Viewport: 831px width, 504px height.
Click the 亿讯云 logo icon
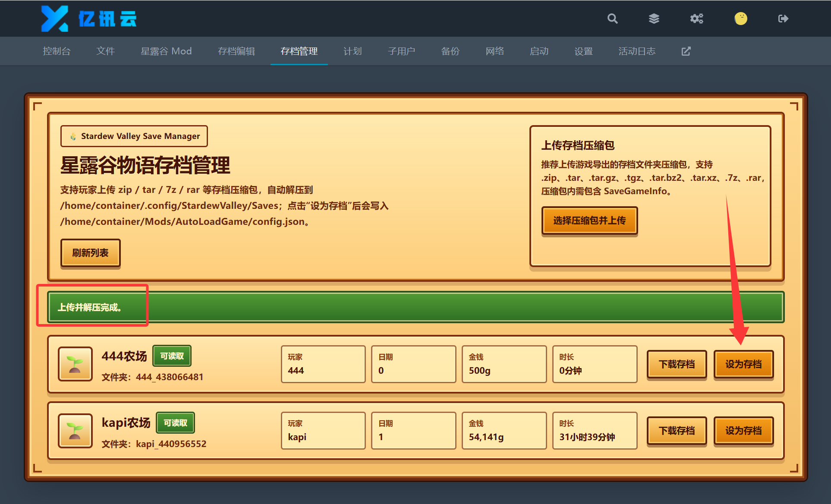point(54,19)
